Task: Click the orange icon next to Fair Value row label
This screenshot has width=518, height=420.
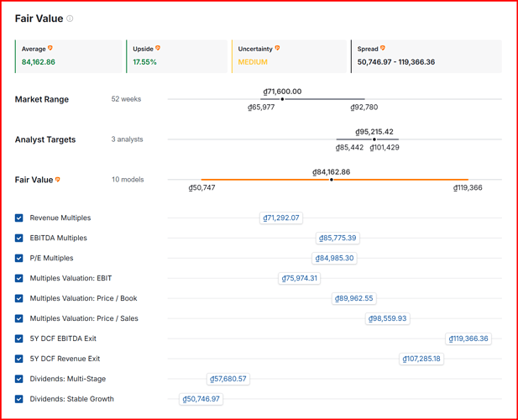Action: (58, 180)
